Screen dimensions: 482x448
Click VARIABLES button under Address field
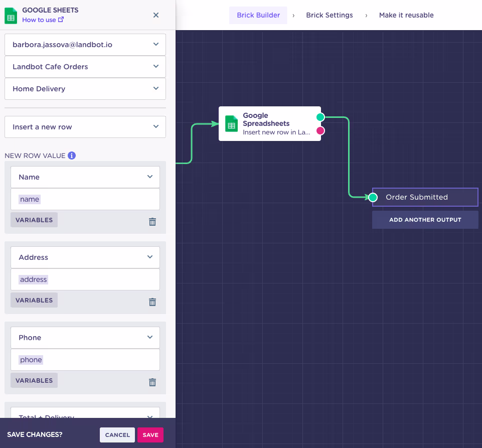[x=34, y=300]
